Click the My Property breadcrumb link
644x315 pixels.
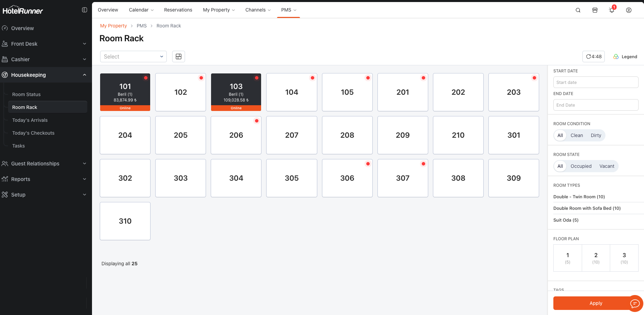[113, 26]
